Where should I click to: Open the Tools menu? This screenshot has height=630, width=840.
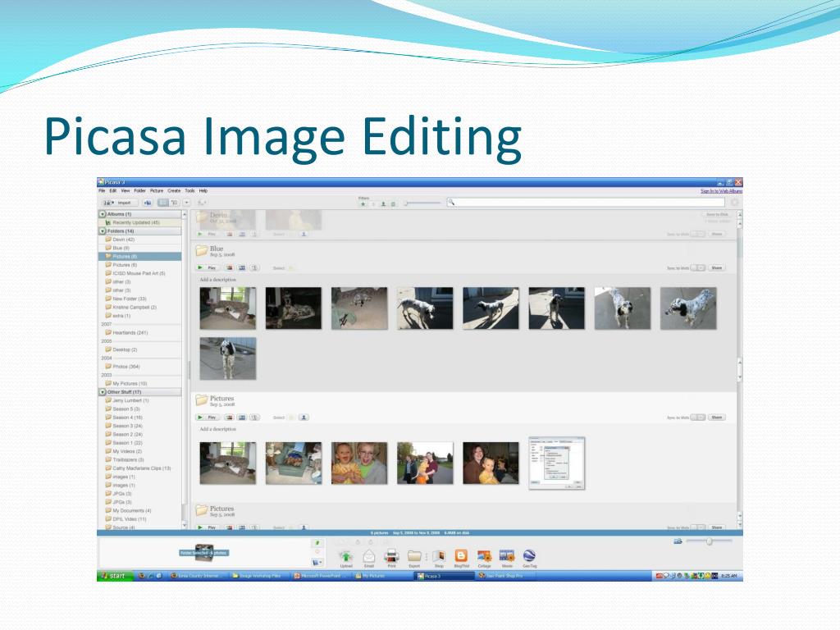[x=189, y=190]
